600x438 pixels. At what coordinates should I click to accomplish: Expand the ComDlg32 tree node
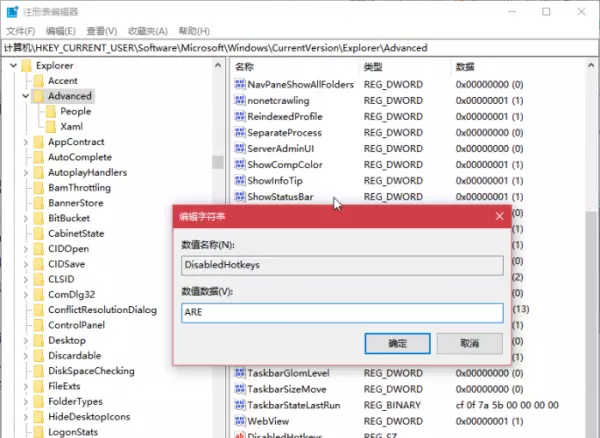pyautogui.click(x=26, y=295)
